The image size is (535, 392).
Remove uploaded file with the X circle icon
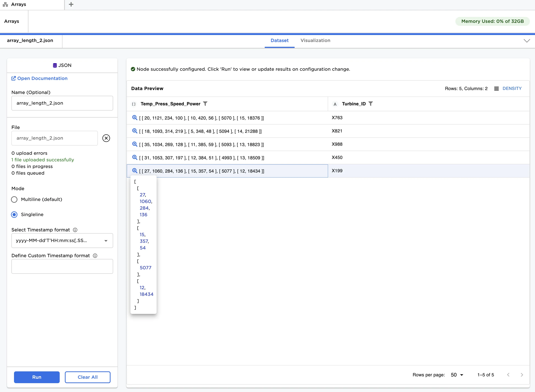coord(106,138)
